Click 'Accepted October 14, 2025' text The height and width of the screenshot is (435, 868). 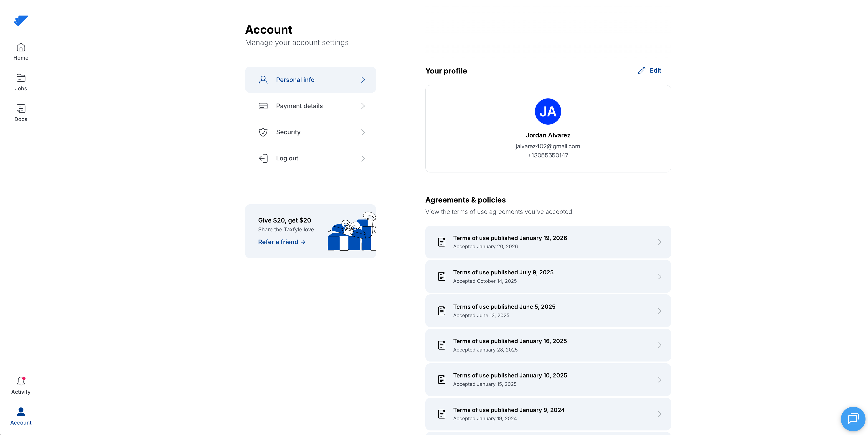click(485, 281)
